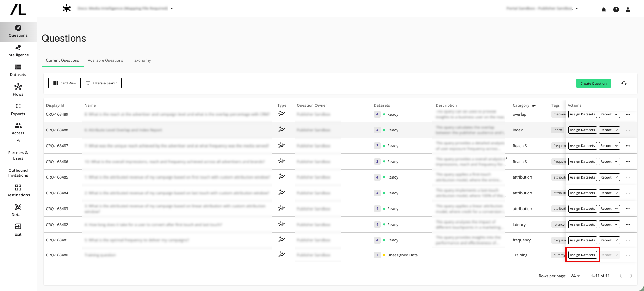Open more actions menu for CRQ-163483

(628, 209)
